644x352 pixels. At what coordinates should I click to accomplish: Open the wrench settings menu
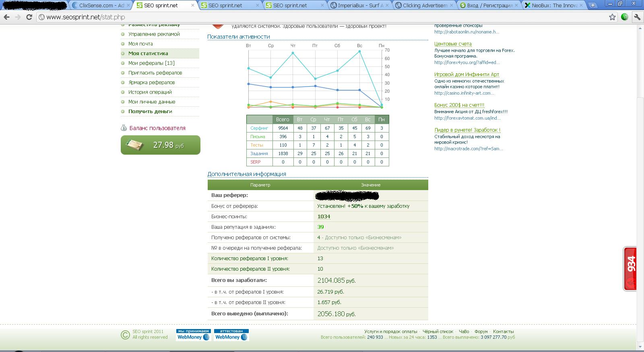pyautogui.click(x=637, y=17)
